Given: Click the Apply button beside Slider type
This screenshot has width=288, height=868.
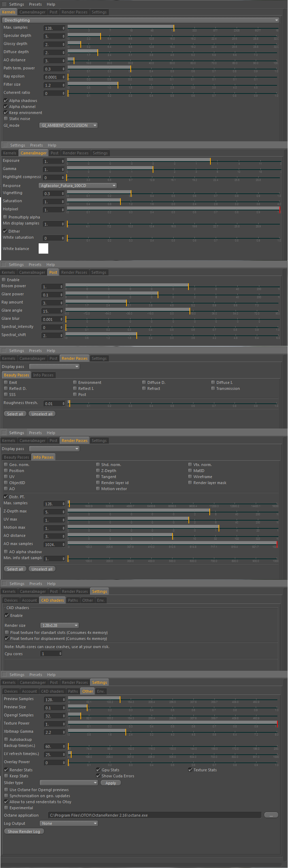Looking at the screenshot, I should pos(111,783).
